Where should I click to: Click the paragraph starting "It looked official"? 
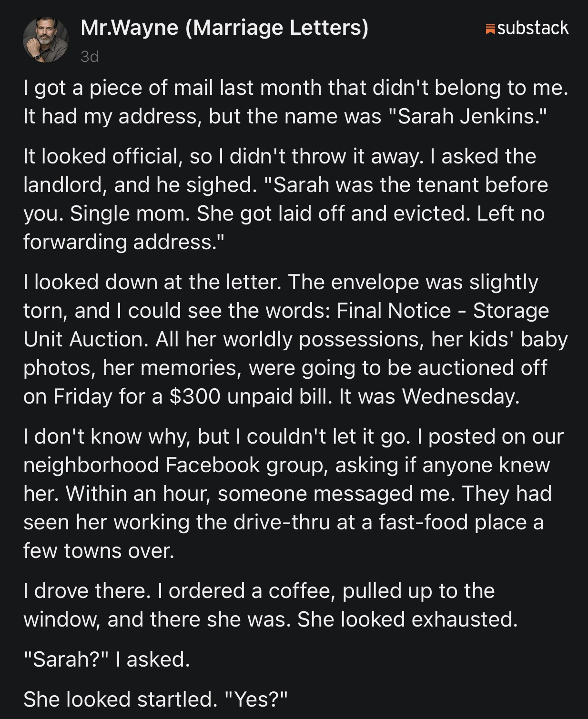pyautogui.click(x=286, y=199)
